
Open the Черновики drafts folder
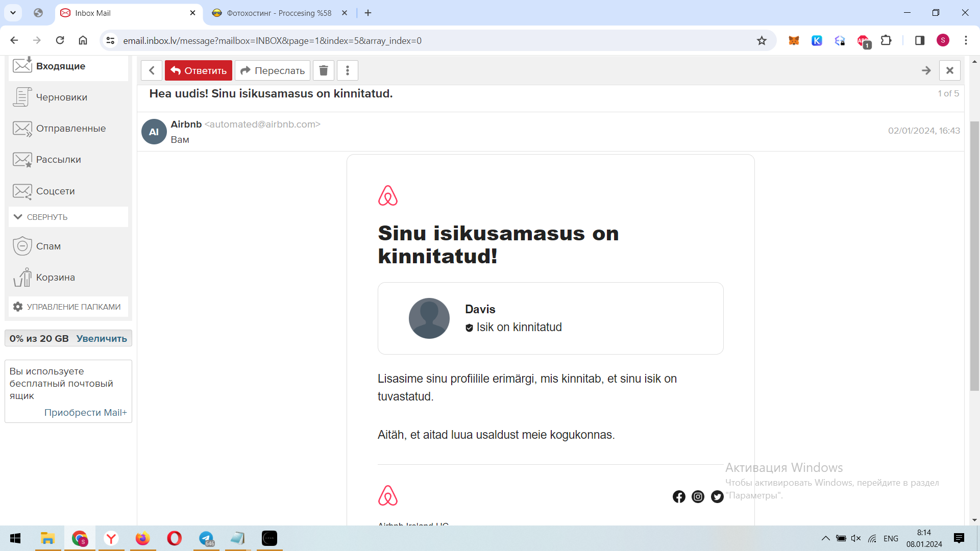(61, 97)
